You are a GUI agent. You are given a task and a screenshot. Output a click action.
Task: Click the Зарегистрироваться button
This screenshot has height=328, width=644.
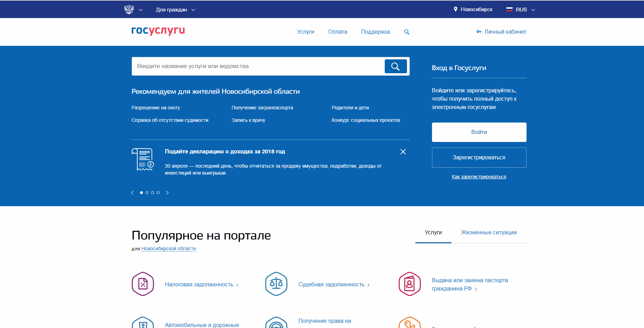pos(479,158)
